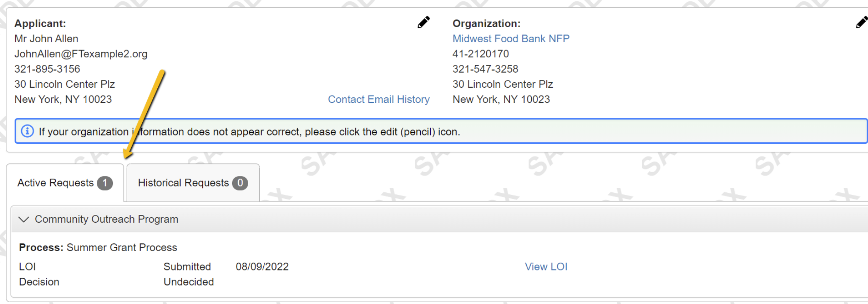
Task: Click the Historical Requests count badge
Action: coord(240,183)
